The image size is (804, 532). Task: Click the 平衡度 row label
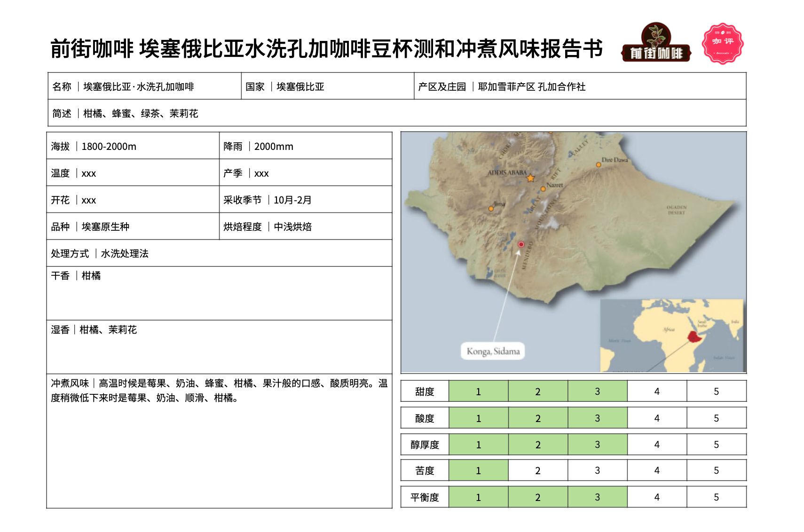pyautogui.click(x=425, y=497)
